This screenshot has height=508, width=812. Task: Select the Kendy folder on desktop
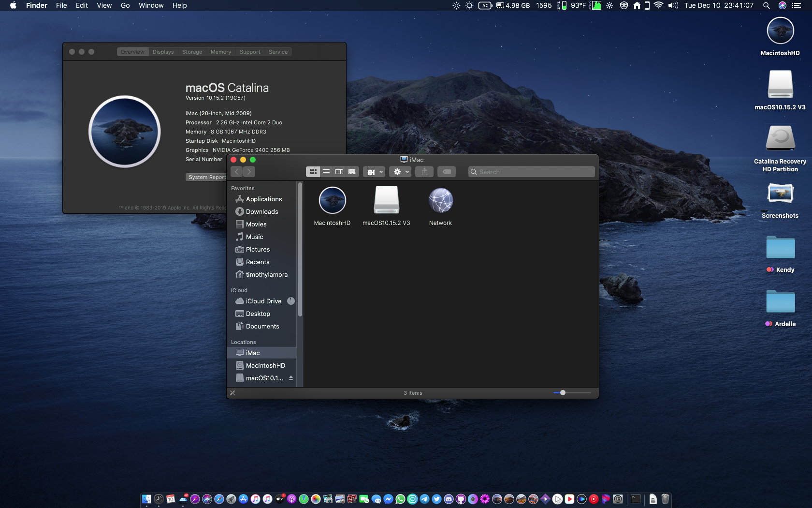coord(780,254)
